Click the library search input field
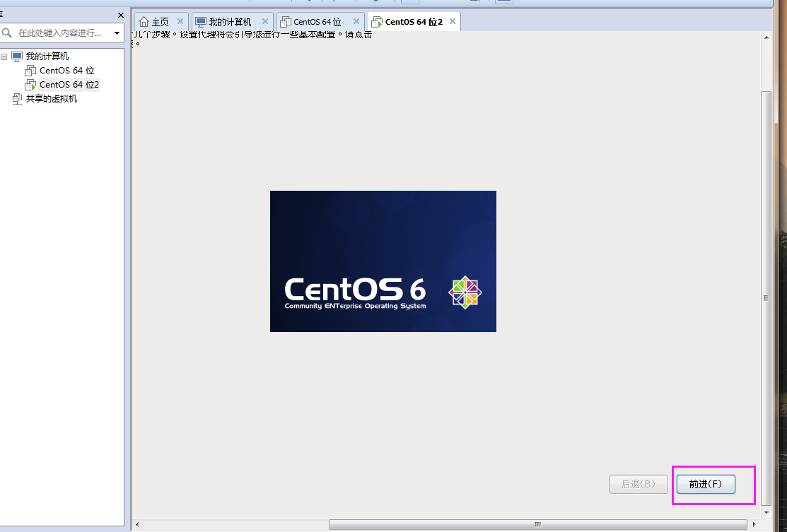The image size is (787, 532). [60, 33]
